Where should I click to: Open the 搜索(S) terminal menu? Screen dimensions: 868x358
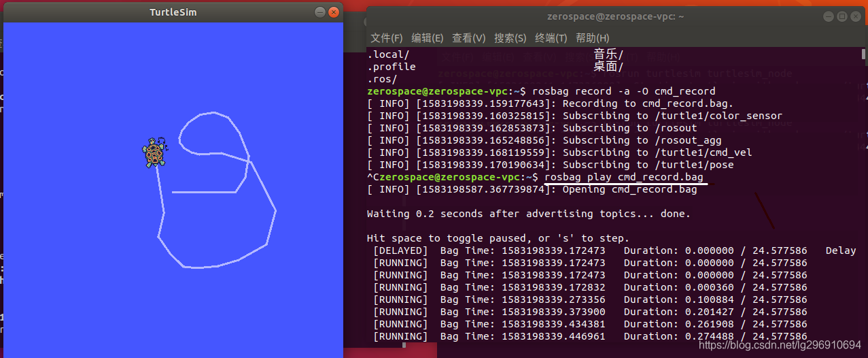510,38
